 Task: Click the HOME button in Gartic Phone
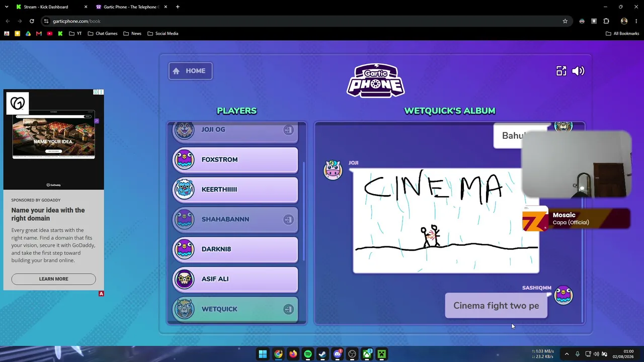pyautogui.click(x=190, y=71)
